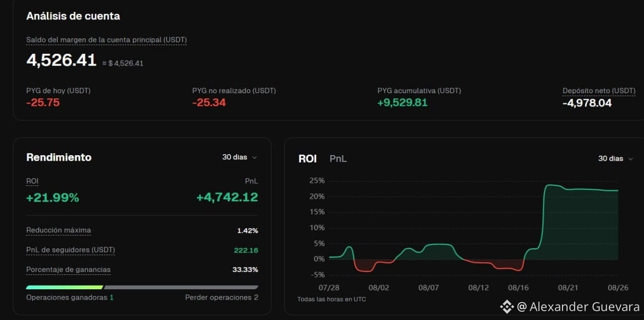Click PYG no realizado value -25.34

point(209,103)
